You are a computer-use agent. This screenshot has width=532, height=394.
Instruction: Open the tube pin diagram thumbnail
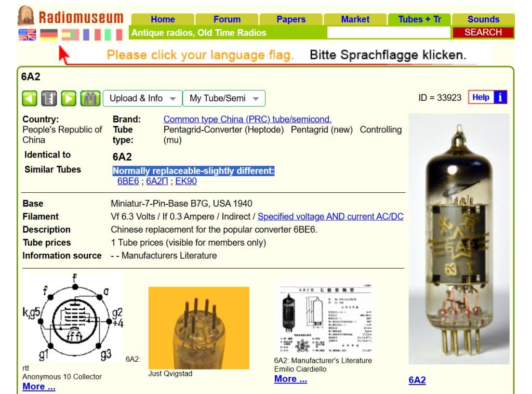pyautogui.click(x=73, y=318)
